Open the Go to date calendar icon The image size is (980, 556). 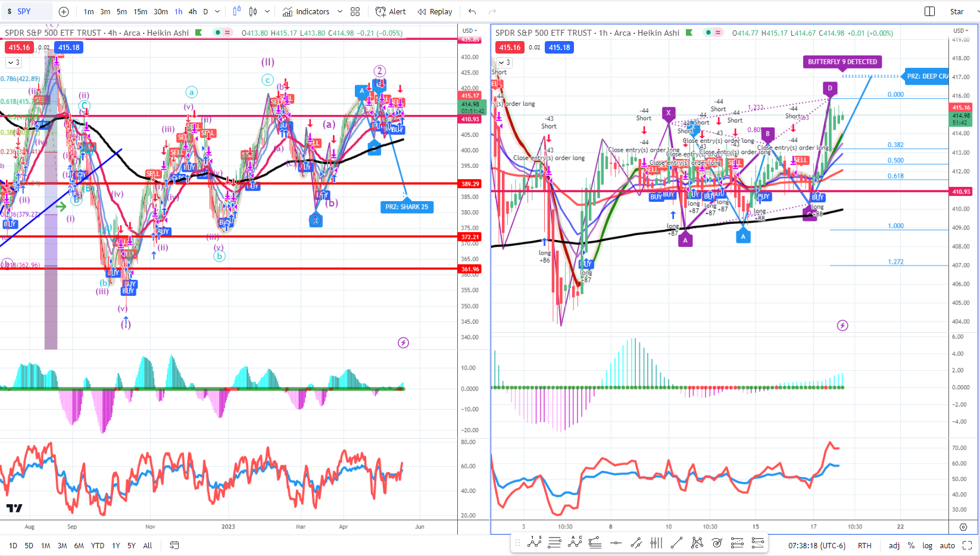coord(174,545)
